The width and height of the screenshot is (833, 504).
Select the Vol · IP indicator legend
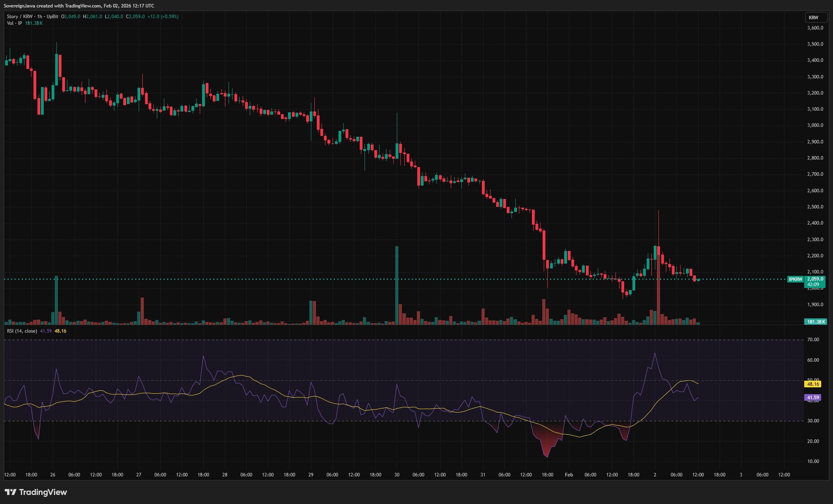[x=15, y=23]
